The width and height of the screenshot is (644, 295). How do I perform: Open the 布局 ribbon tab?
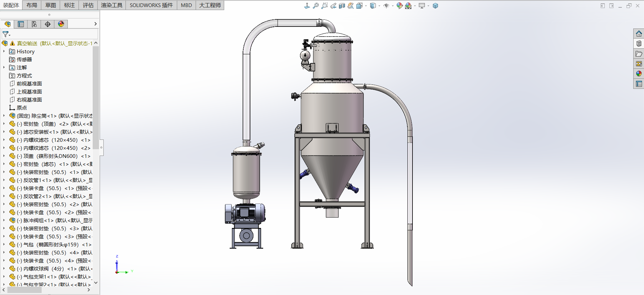click(32, 5)
